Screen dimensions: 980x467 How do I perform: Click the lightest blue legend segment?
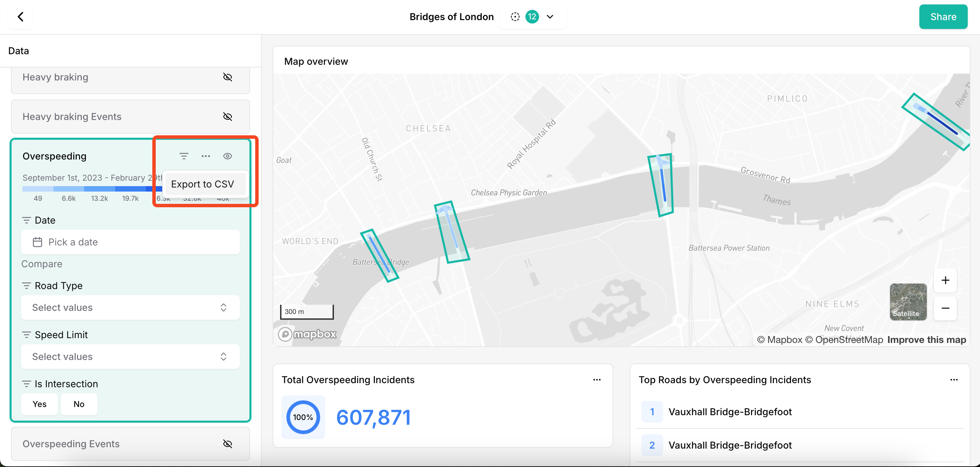click(38, 189)
